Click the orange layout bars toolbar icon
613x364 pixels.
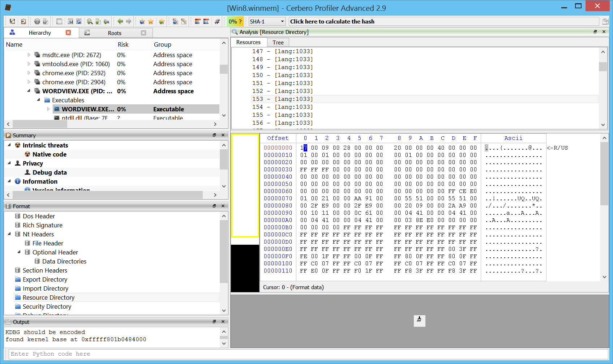coord(197,21)
